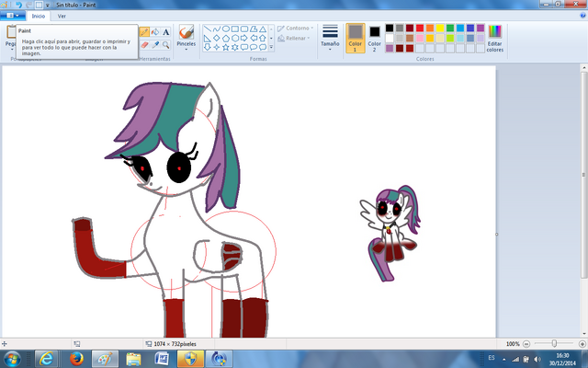Viewport: 588px width, 368px height.
Task: Choose the Rounded rectangular callout shape
Action: click(x=244, y=47)
